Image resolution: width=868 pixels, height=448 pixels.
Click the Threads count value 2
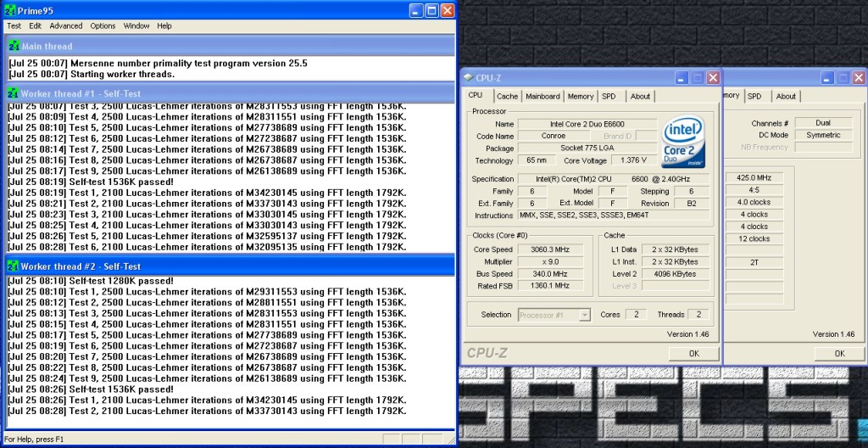point(698,315)
